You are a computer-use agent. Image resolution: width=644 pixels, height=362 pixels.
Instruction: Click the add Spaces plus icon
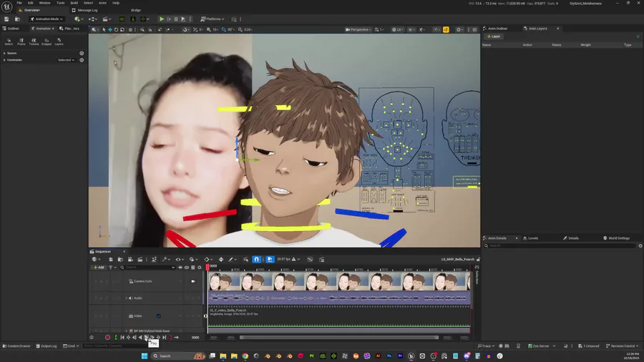(x=82, y=53)
